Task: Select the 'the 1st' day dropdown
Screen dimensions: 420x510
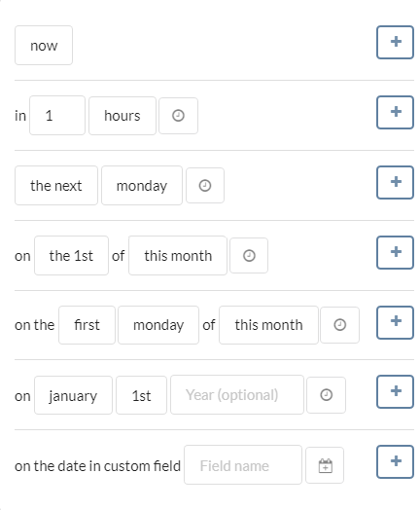Action: click(x=72, y=255)
